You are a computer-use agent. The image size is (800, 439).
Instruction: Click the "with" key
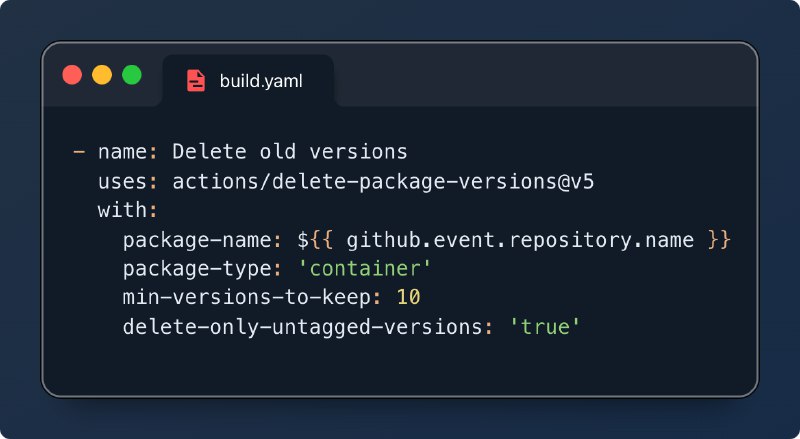click(122, 211)
